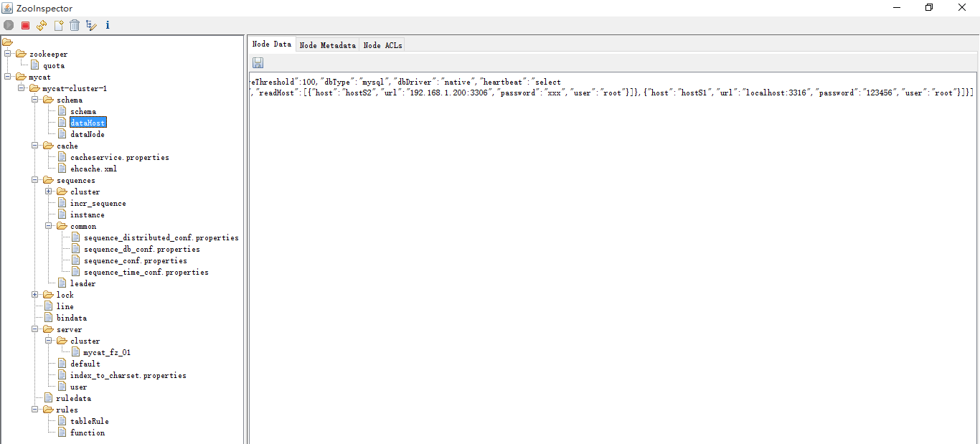Click the ZooInspector title bar Java icon
The width and height of the screenshot is (980, 444).
pos(8,8)
